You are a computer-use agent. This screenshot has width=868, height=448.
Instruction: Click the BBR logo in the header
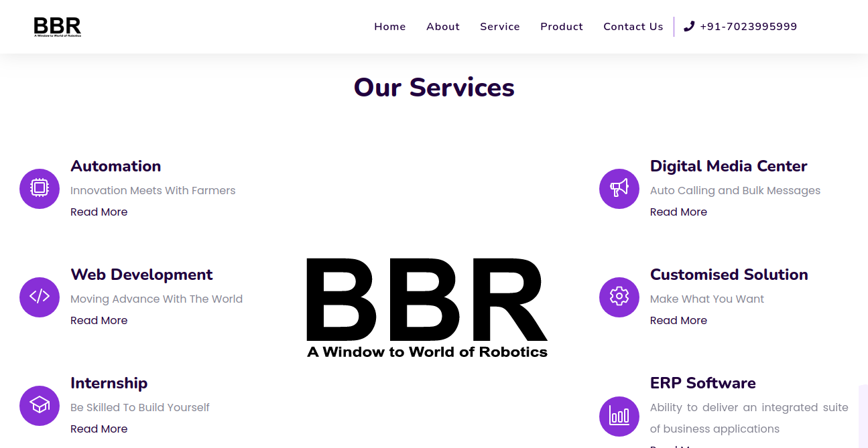tap(58, 27)
